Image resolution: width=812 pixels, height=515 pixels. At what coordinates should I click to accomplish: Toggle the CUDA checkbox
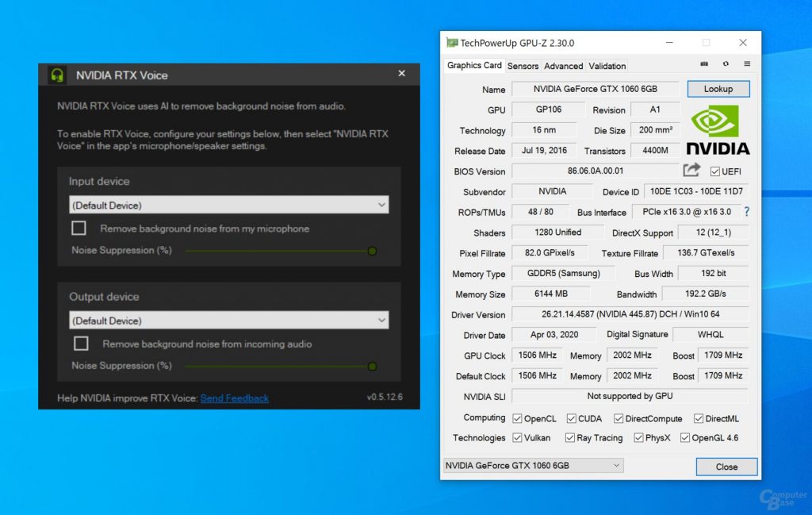(571, 418)
